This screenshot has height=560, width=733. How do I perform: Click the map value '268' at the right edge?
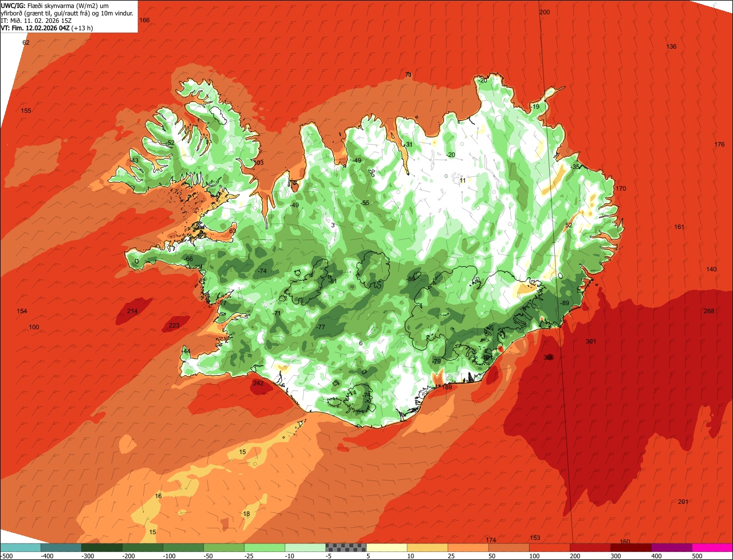click(709, 311)
